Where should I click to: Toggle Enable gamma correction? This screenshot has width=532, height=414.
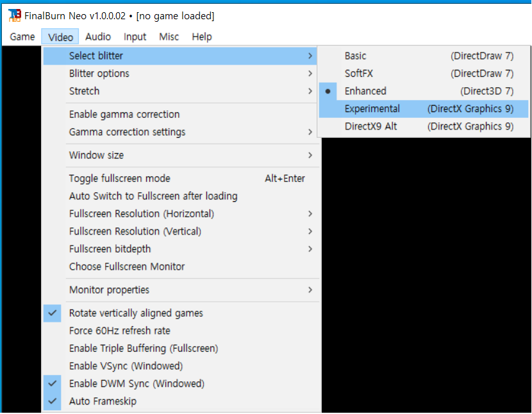(x=180, y=114)
